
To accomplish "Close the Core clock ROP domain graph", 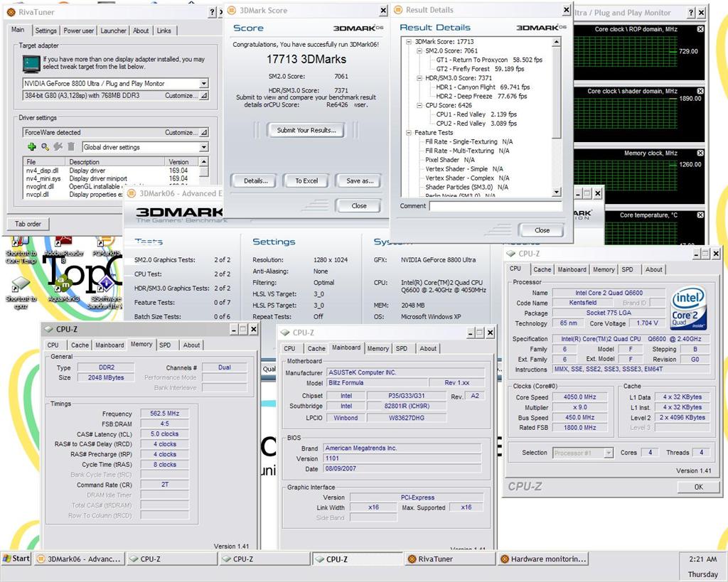I will click(700, 28).
